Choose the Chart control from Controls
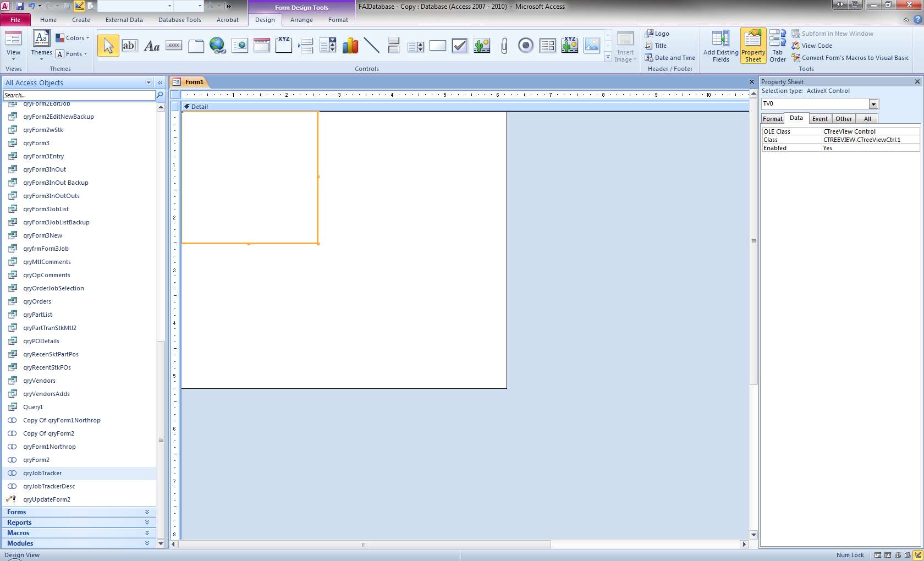924x561 pixels. [350, 46]
